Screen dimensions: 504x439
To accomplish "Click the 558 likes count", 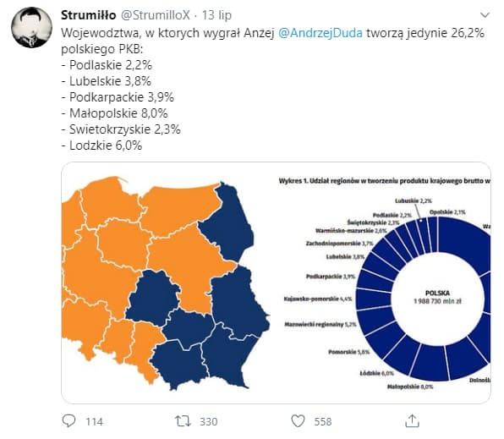I will pos(323,421).
